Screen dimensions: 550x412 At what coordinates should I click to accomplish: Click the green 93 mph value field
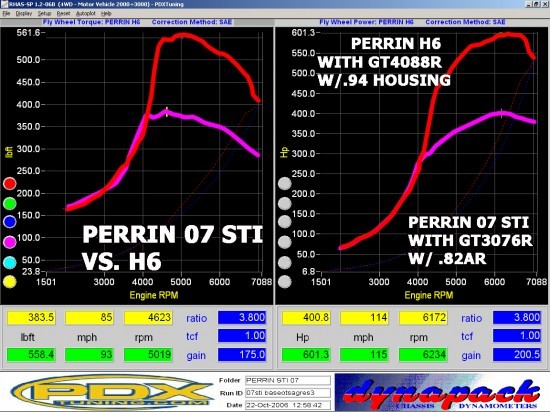(89, 354)
